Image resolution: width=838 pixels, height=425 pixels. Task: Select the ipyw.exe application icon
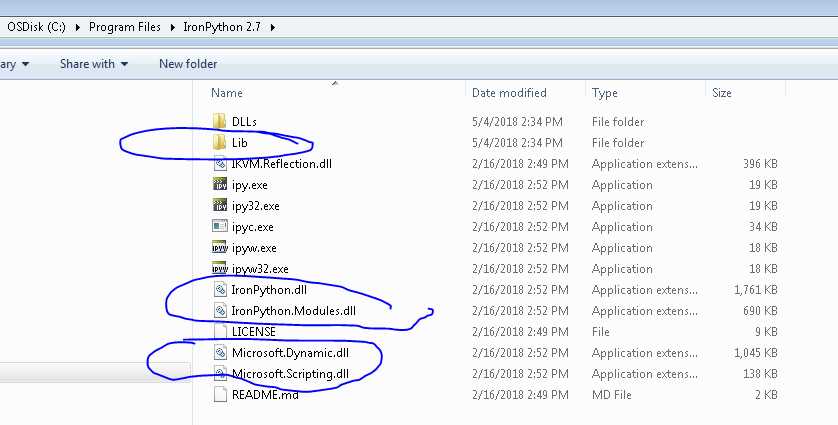coord(220,248)
